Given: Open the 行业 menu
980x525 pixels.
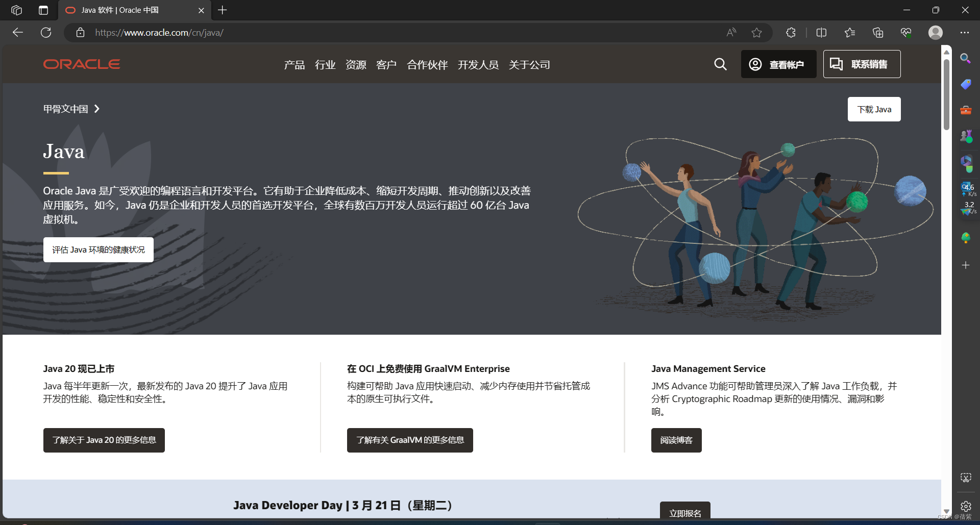Looking at the screenshot, I should point(325,65).
